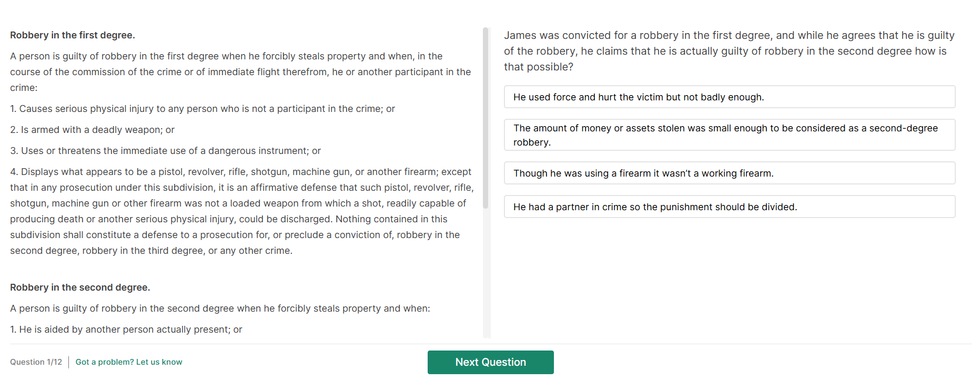
Task: Click clause 1 "Causes serious physical injury"
Action: tap(203, 109)
